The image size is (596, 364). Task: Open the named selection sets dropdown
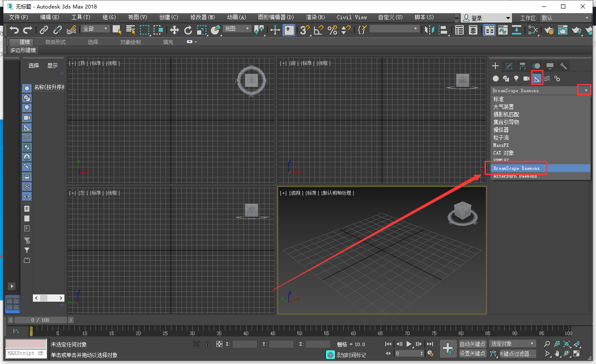tap(395, 29)
